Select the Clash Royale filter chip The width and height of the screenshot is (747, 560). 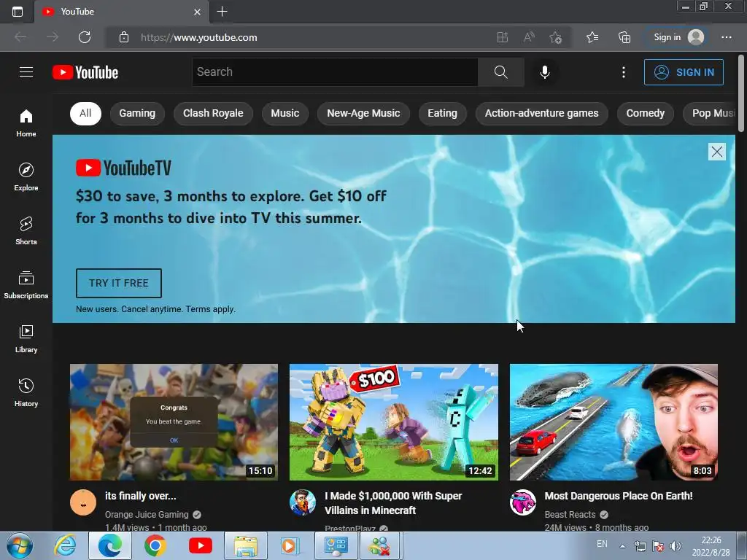(213, 113)
